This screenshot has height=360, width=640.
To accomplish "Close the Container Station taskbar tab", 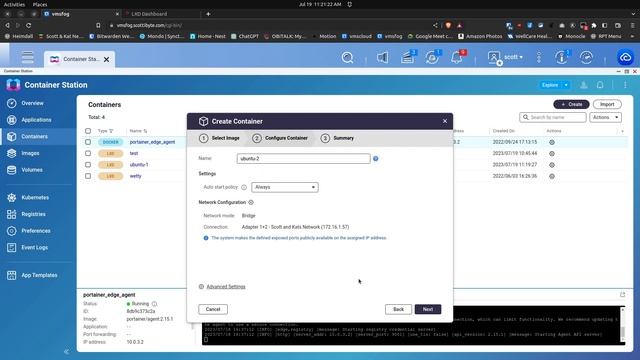I will point(107,60).
